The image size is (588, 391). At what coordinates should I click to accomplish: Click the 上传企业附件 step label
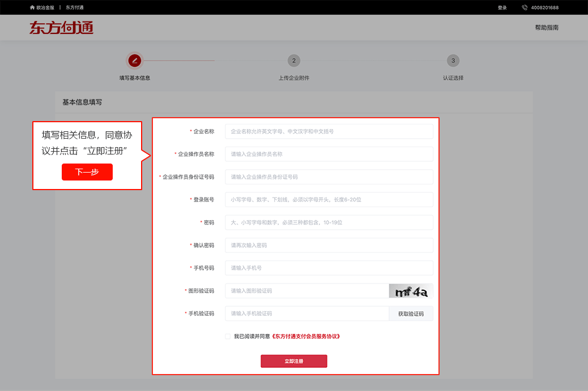click(x=294, y=78)
